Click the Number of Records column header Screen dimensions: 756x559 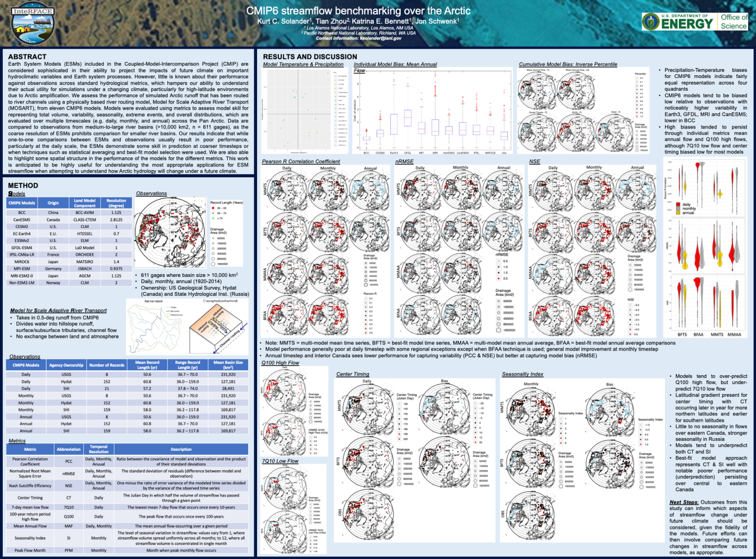(x=107, y=365)
